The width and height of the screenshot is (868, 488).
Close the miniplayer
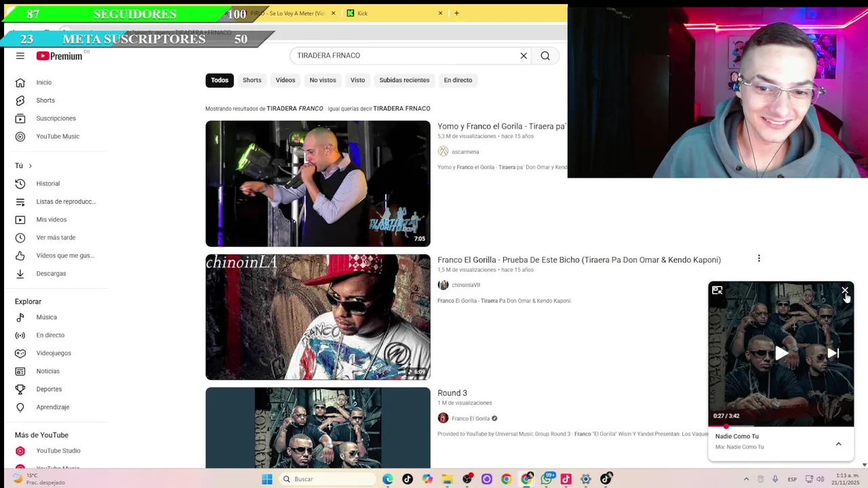[x=845, y=291]
